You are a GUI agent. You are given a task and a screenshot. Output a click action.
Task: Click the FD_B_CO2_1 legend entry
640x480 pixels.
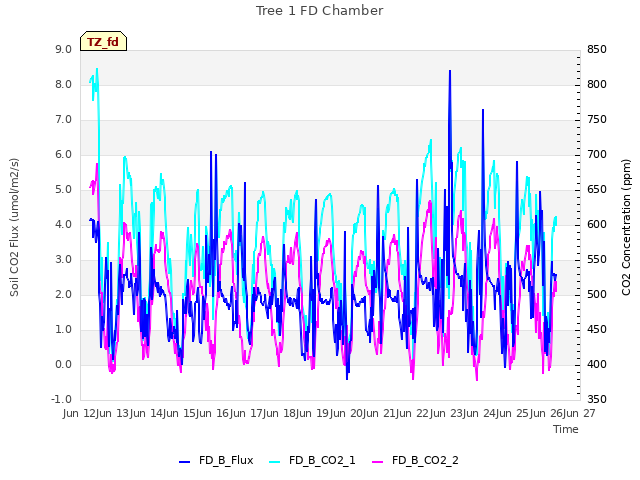[x=312, y=460]
